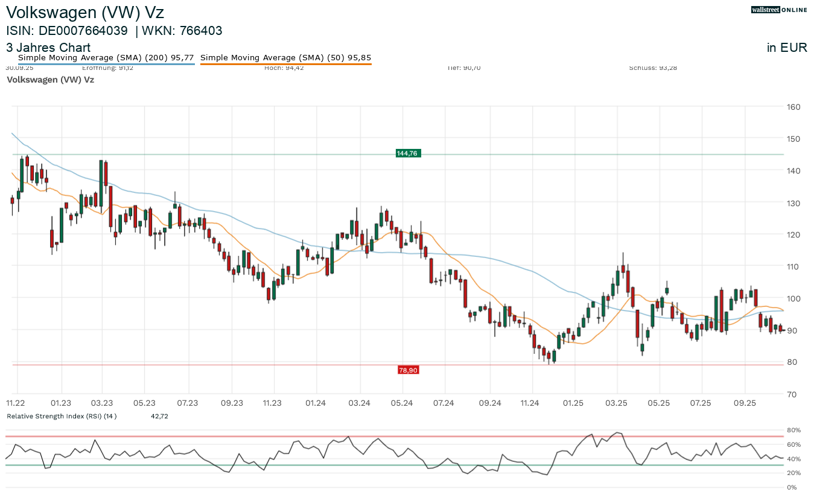Image resolution: width=814 pixels, height=504 pixels.
Task: Click the RSI value 42,72
Action: 159,416
